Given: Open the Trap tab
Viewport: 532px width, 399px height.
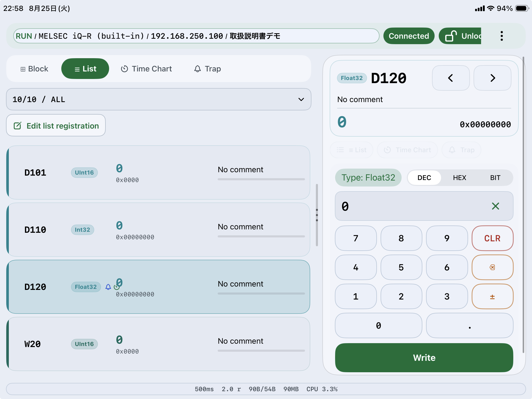Looking at the screenshot, I should click(207, 69).
